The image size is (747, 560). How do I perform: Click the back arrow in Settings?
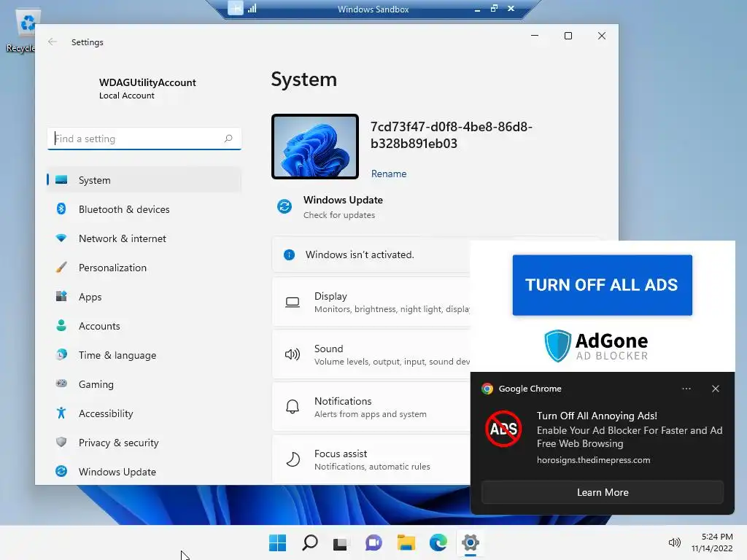(x=53, y=42)
